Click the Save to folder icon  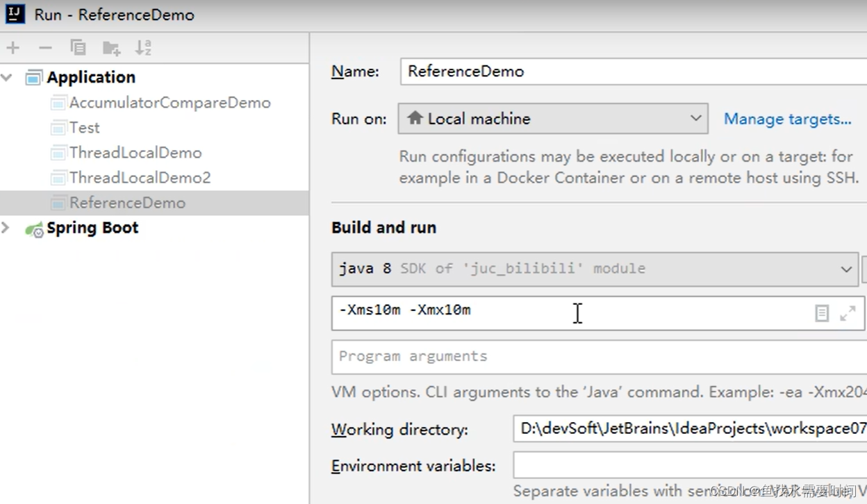111,48
